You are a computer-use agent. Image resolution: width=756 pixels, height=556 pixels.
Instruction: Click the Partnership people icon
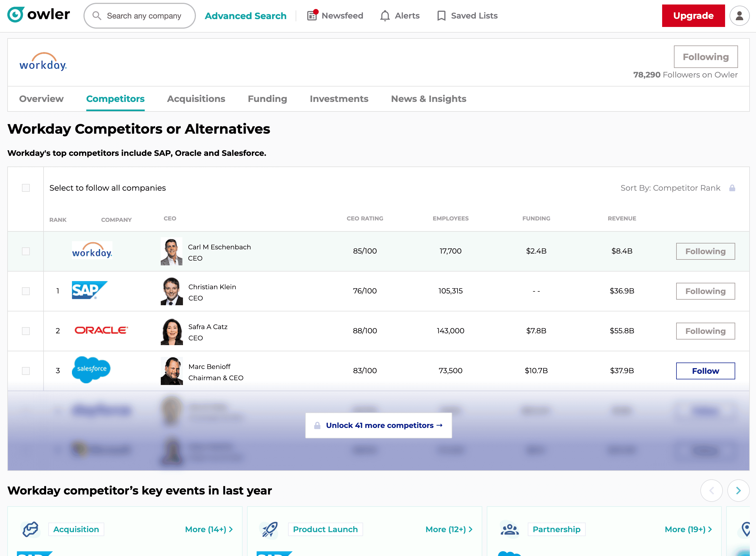tap(510, 529)
